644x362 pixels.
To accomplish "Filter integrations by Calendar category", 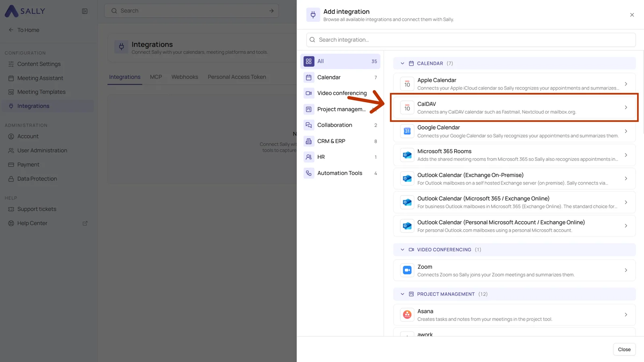I will (x=341, y=77).
